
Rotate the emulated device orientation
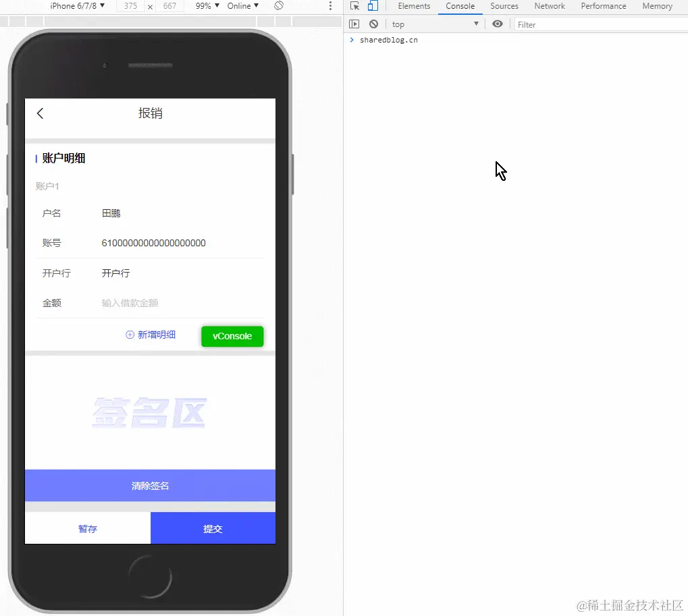(279, 5)
